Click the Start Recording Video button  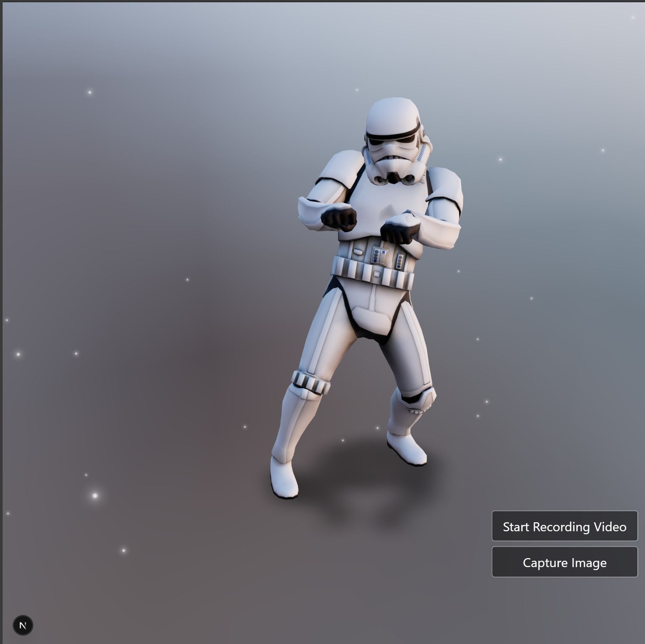(564, 526)
